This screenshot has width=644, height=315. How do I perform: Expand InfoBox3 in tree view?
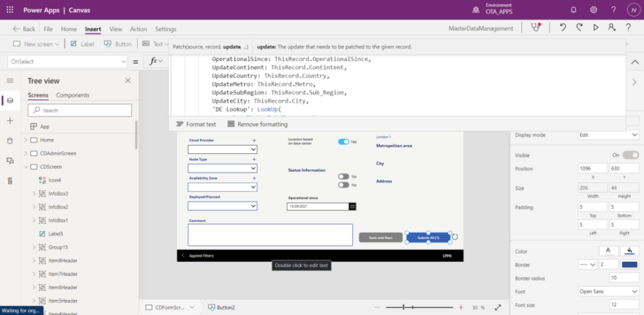34,193
